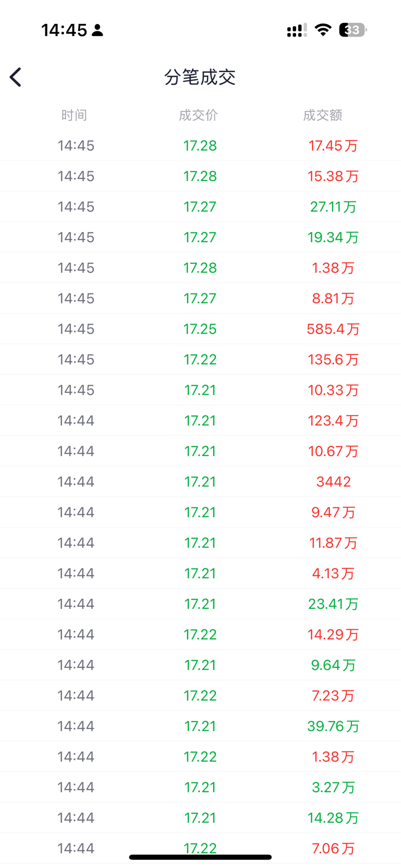Tap the Wi-Fi status icon
This screenshot has height=868, width=401.
323,30
